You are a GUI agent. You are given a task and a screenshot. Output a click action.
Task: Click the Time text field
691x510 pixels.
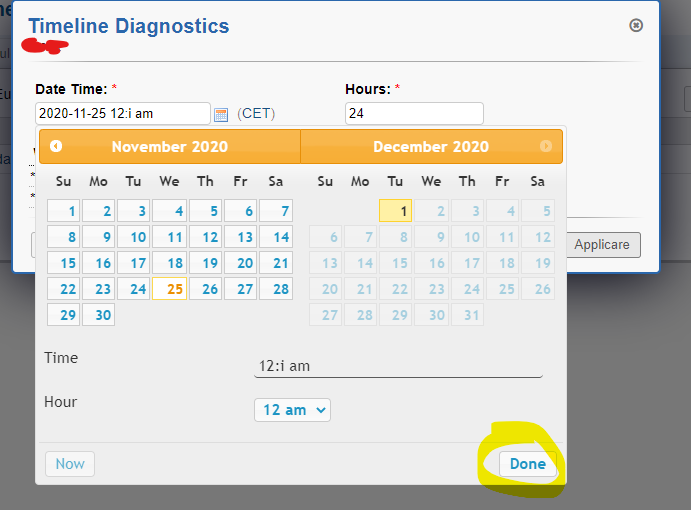pyautogui.click(x=398, y=366)
